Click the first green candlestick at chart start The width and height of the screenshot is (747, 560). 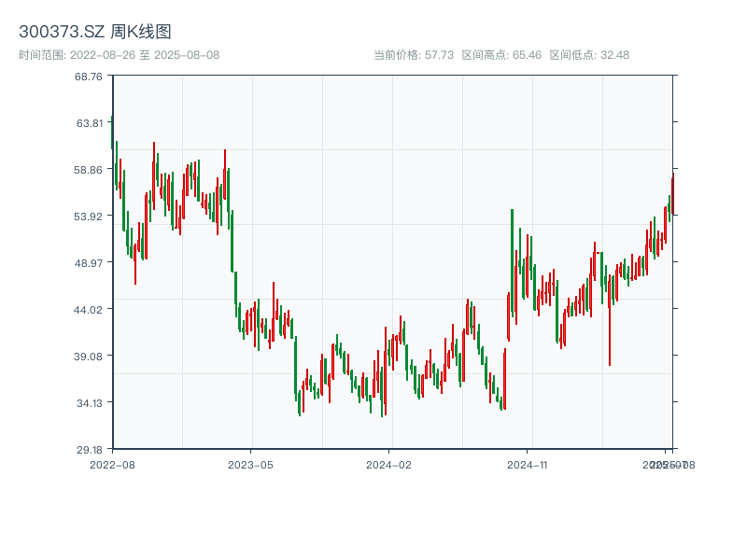112,133
